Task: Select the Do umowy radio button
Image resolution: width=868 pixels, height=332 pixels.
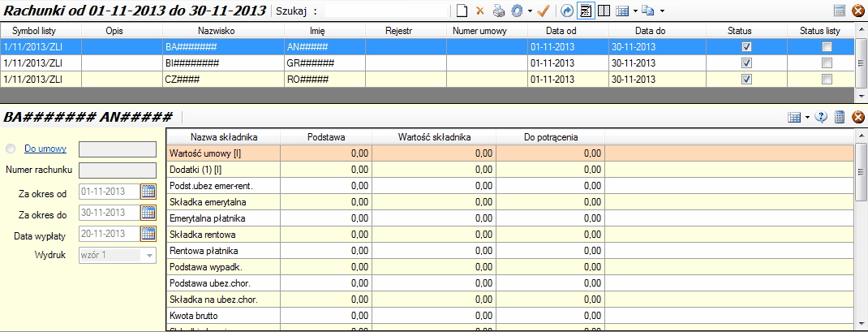Action: pyautogui.click(x=11, y=149)
